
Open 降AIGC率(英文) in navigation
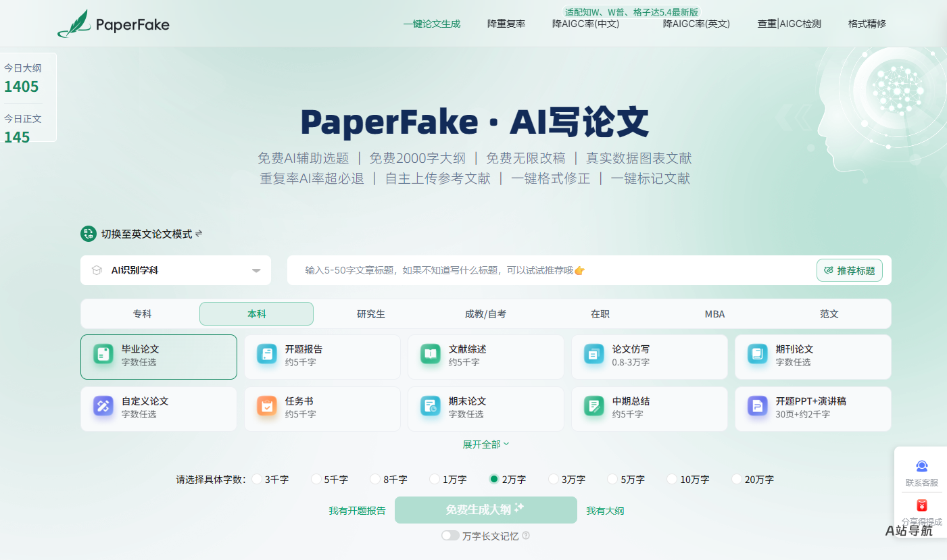click(x=696, y=24)
